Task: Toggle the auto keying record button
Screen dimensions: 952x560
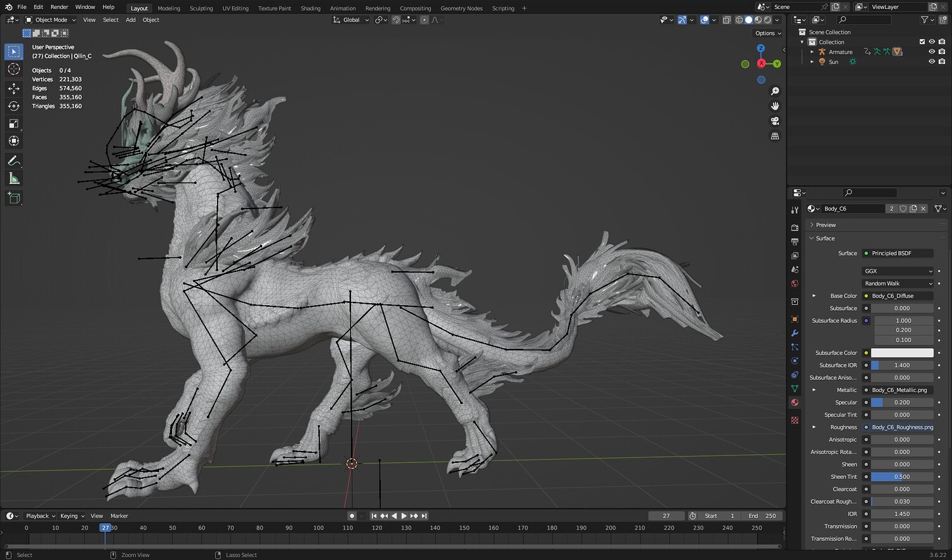Action: pos(352,516)
